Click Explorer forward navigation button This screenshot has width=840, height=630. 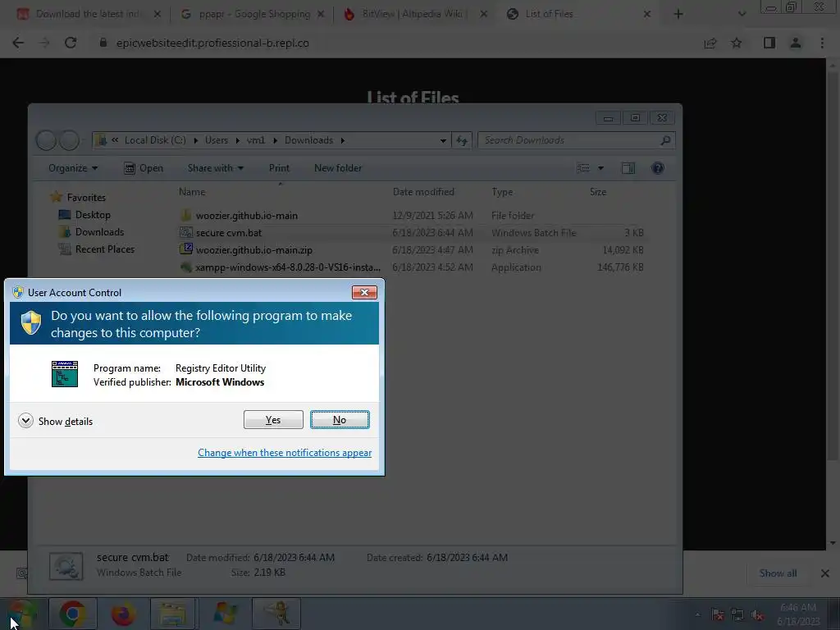point(69,140)
